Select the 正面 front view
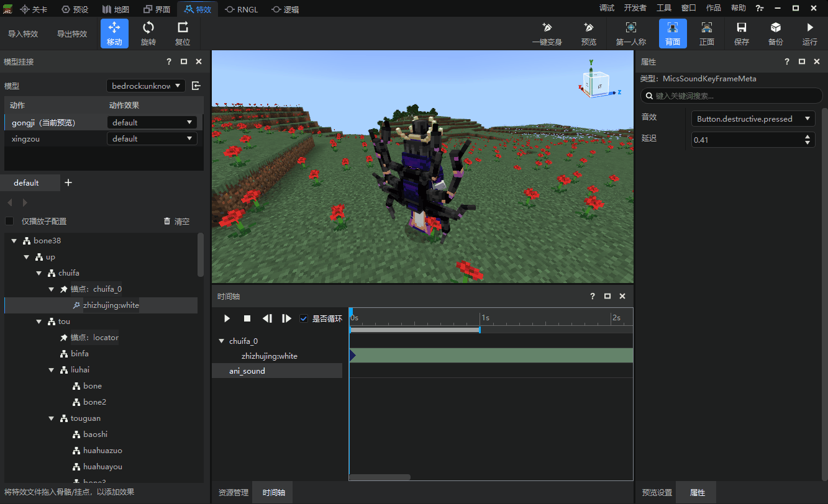This screenshot has width=828, height=504. tap(707, 34)
